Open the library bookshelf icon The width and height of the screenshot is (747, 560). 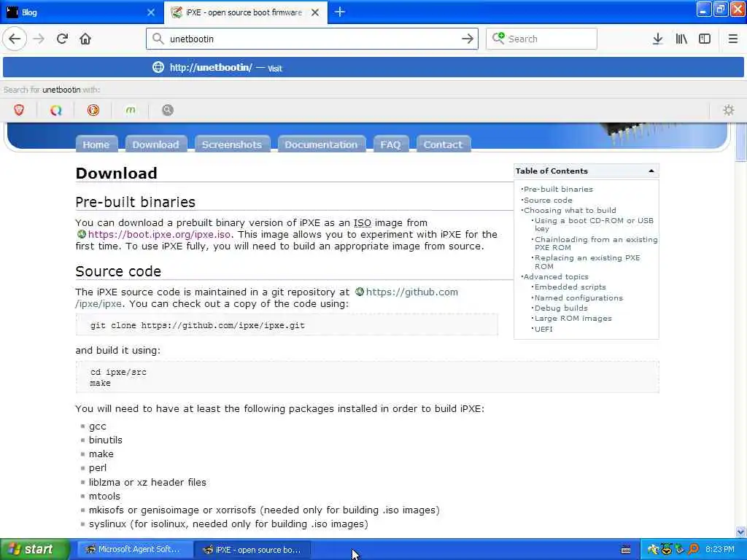(681, 39)
